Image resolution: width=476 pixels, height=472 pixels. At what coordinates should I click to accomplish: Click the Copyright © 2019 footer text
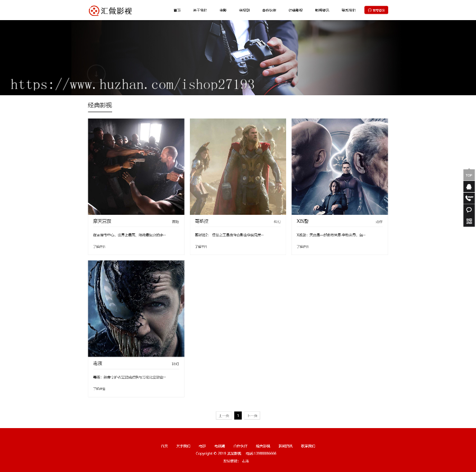point(218,453)
